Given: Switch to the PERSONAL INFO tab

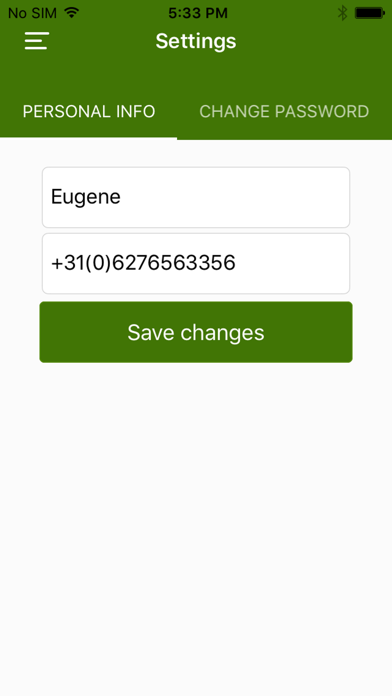Looking at the screenshot, I should (89, 111).
